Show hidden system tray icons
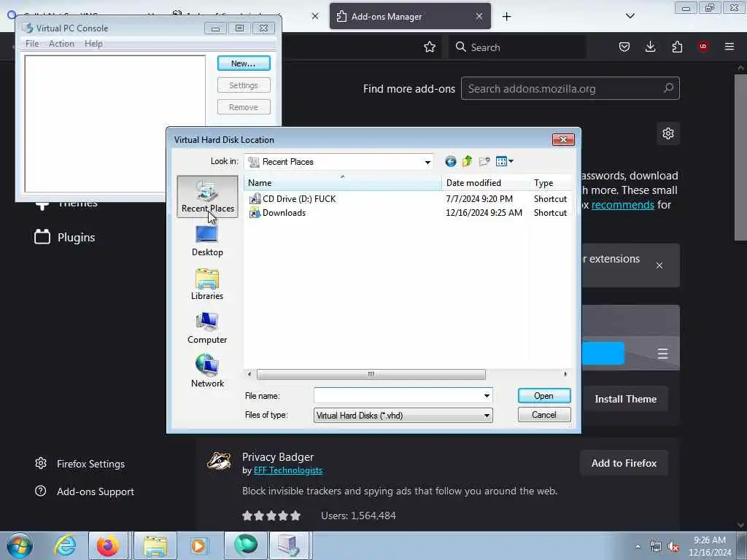The image size is (747, 560). (x=638, y=546)
